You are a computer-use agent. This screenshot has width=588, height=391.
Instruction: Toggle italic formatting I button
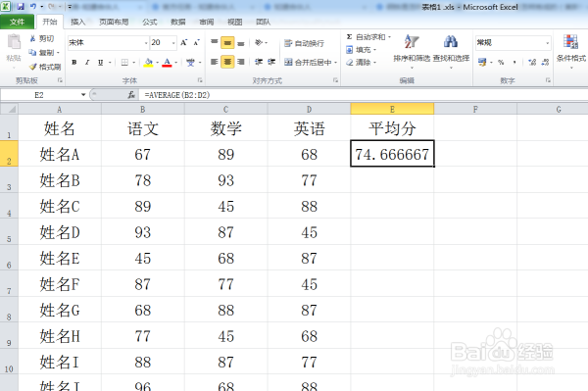(x=87, y=63)
